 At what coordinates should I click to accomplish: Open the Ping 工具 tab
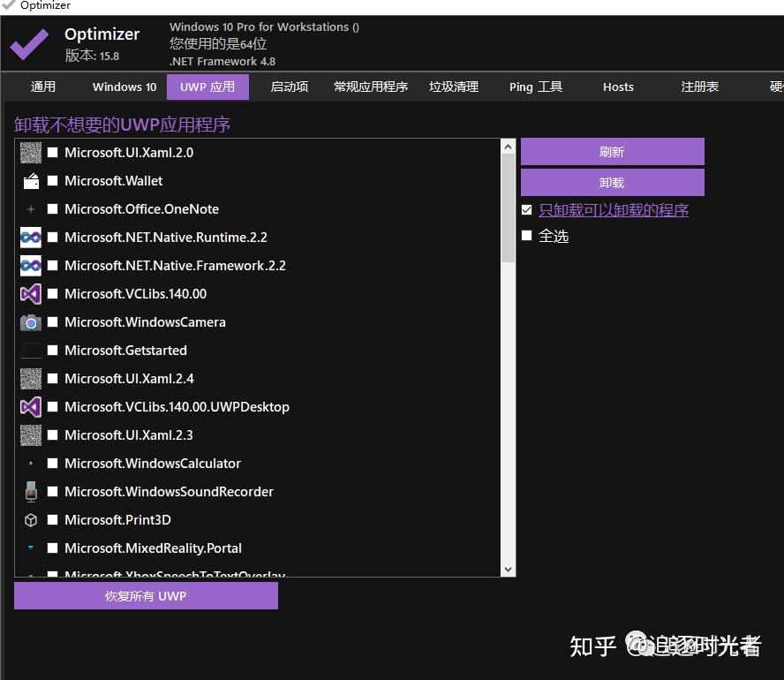point(536,87)
